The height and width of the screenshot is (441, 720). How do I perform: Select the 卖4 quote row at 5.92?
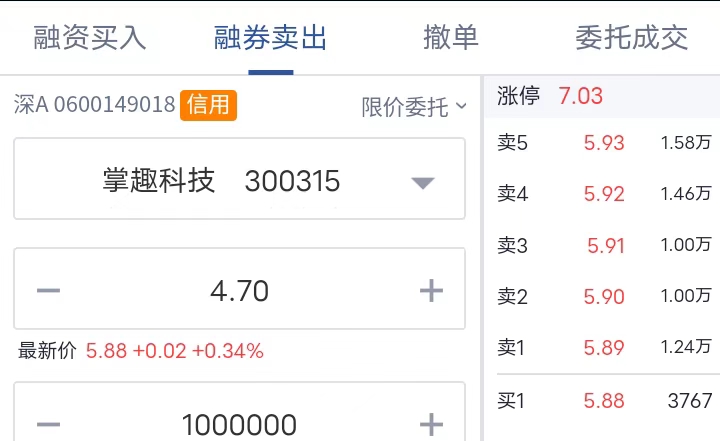pos(604,194)
